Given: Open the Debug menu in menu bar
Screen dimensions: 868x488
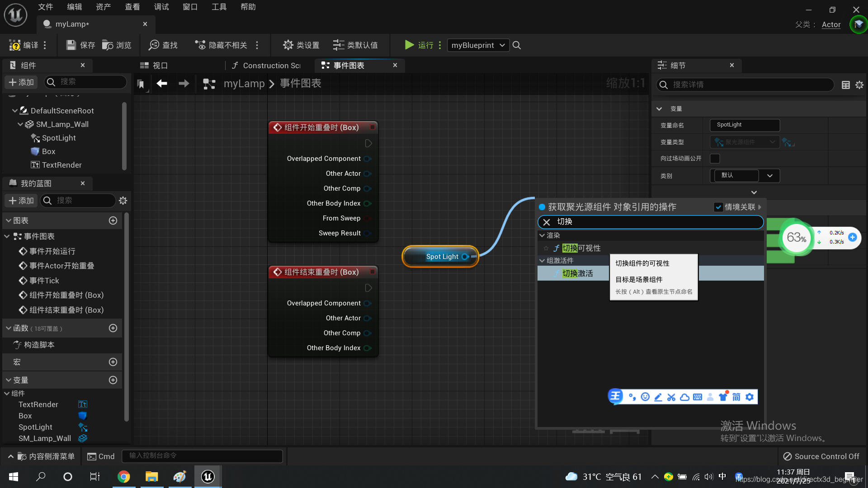Looking at the screenshot, I should click(161, 7).
